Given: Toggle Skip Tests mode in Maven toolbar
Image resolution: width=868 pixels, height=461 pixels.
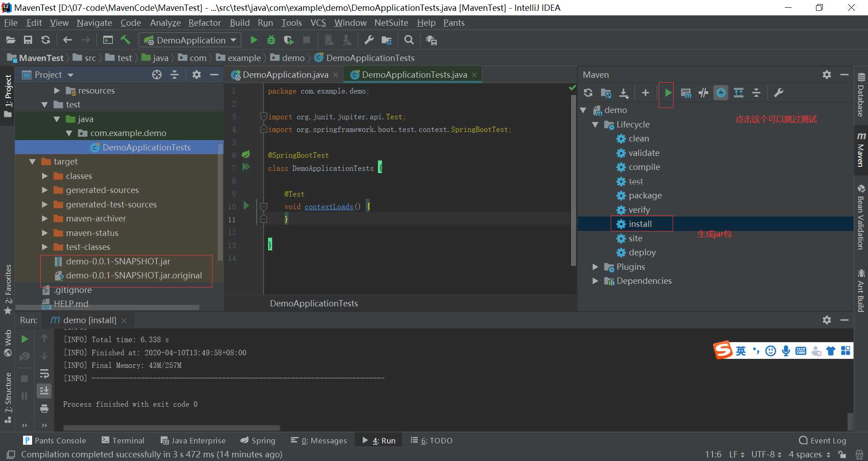Looking at the screenshot, I should [x=721, y=93].
